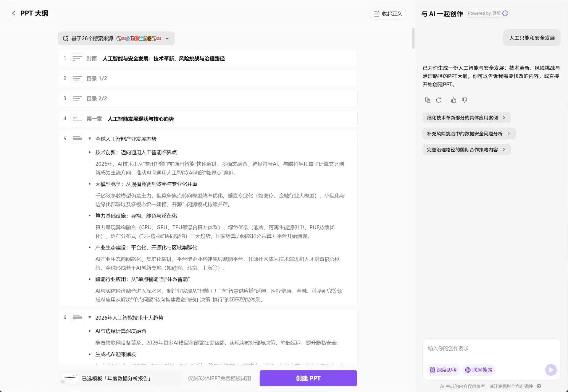Click the cover slide layout icon
This screenshot has width=568, height=392.
tap(77, 58)
